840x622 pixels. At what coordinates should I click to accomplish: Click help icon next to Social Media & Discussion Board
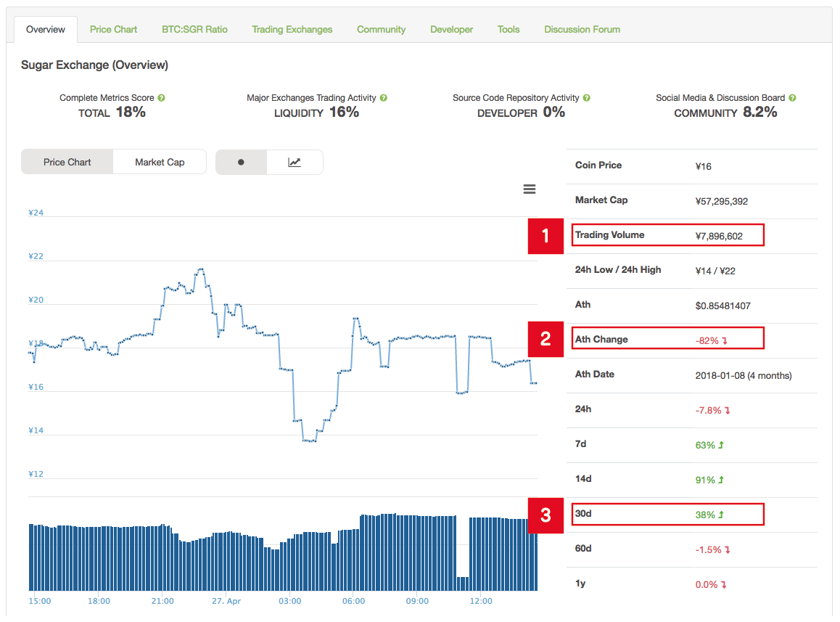coord(792,98)
